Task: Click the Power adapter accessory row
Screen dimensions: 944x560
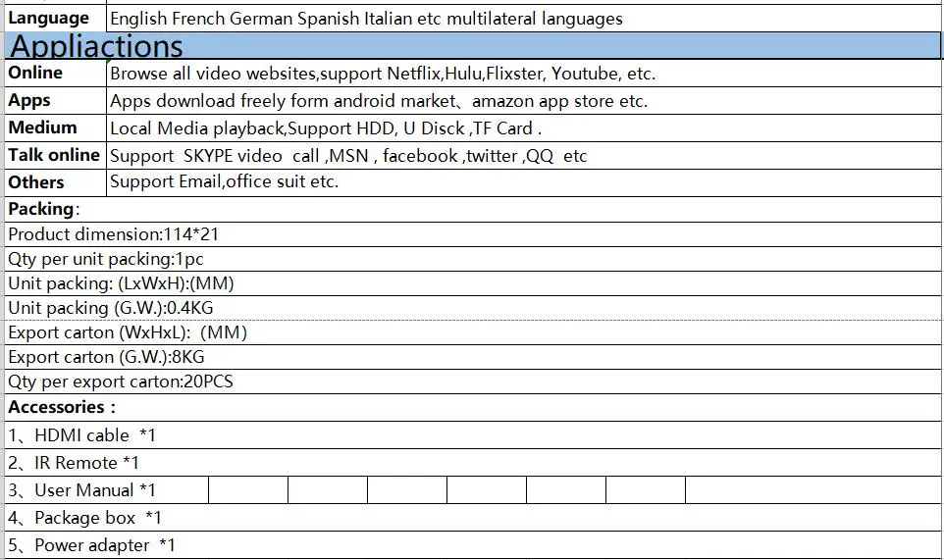Action: click(473, 545)
